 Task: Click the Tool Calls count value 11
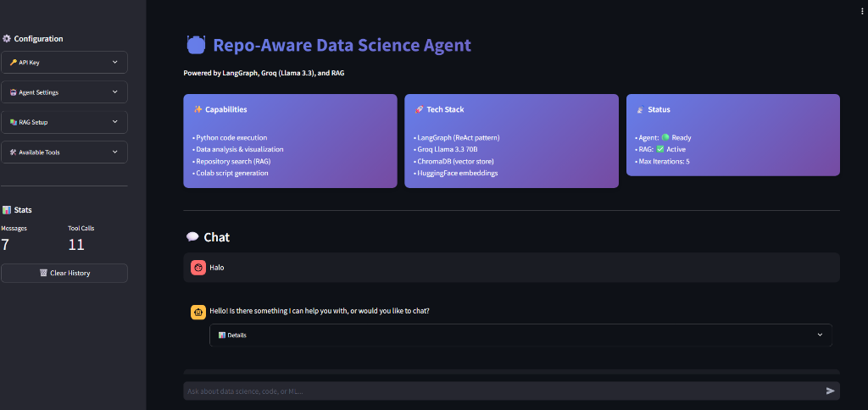[76, 245]
